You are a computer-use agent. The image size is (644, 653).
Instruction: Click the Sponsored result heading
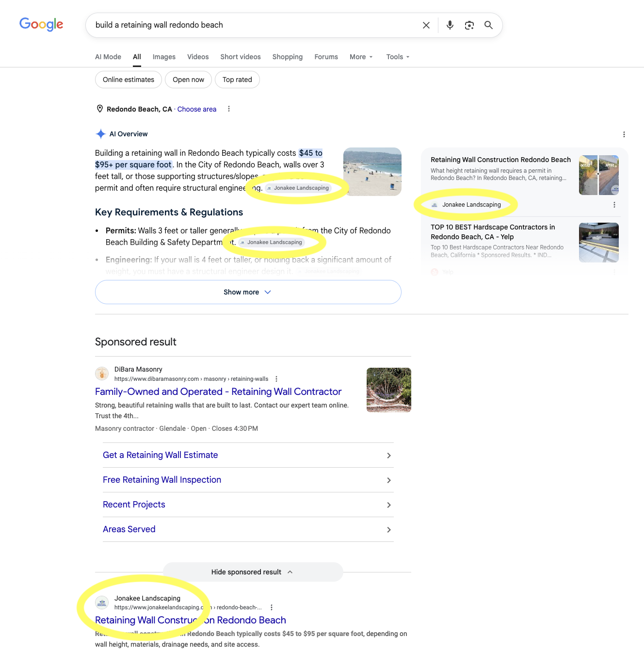tap(136, 342)
